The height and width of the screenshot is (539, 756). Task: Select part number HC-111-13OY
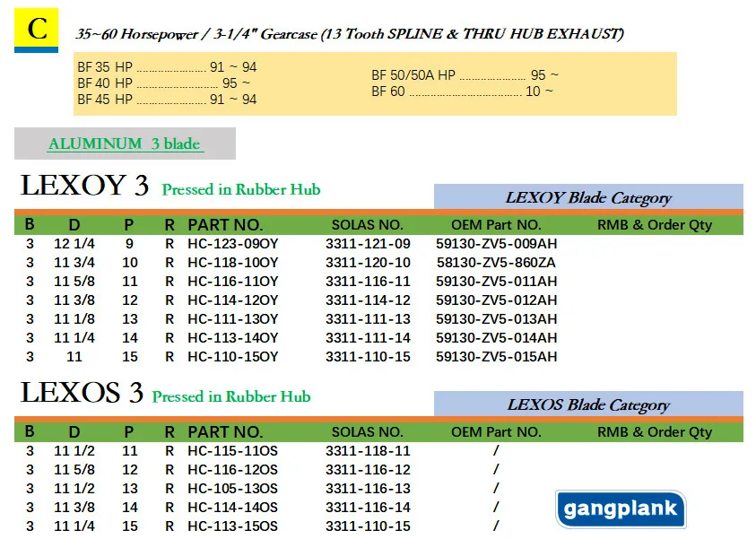click(233, 319)
